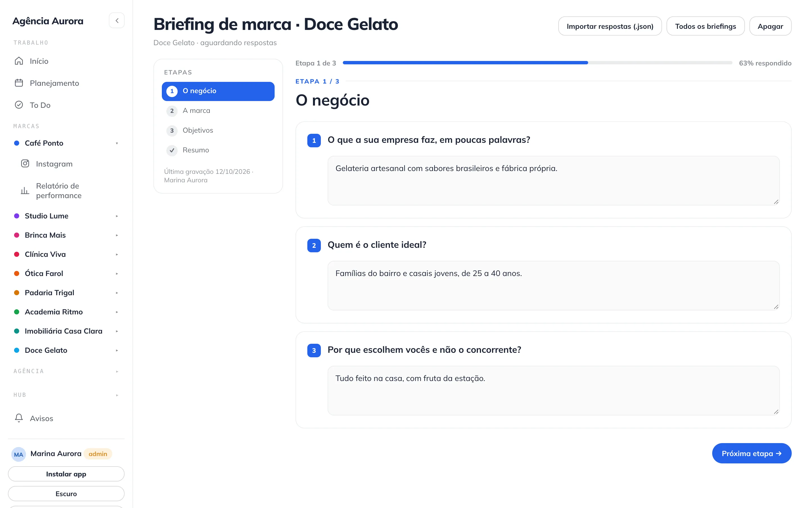Click the Marina Aurora user name
This screenshot has width=812, height=508.
point(56,454)
